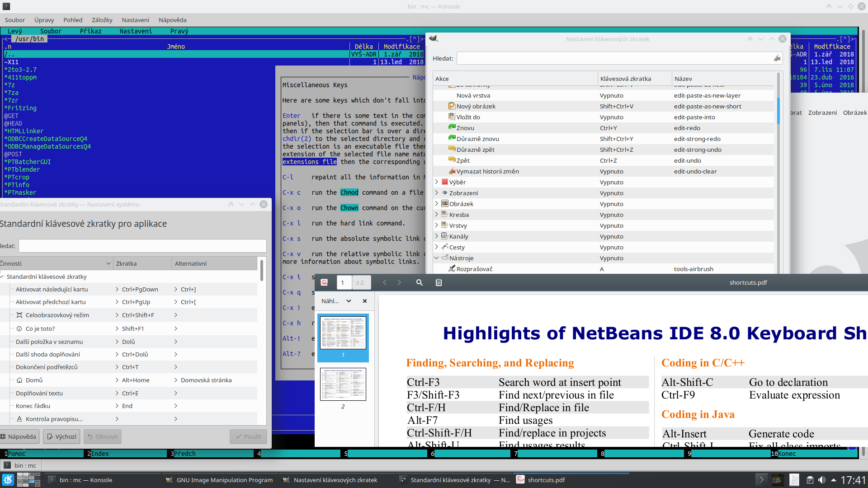The image size is (868, 488).
Task: Click mc function key 1 Pomoc
Action: [x=44, y=454]
